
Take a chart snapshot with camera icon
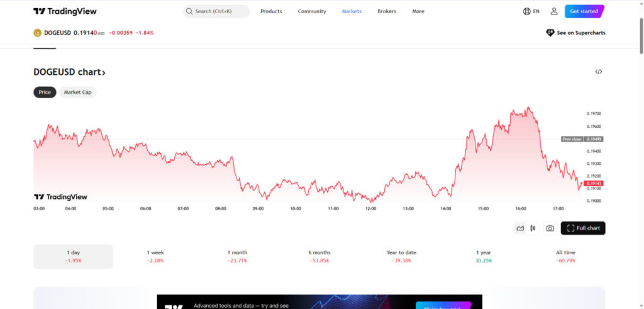point(550,228)
